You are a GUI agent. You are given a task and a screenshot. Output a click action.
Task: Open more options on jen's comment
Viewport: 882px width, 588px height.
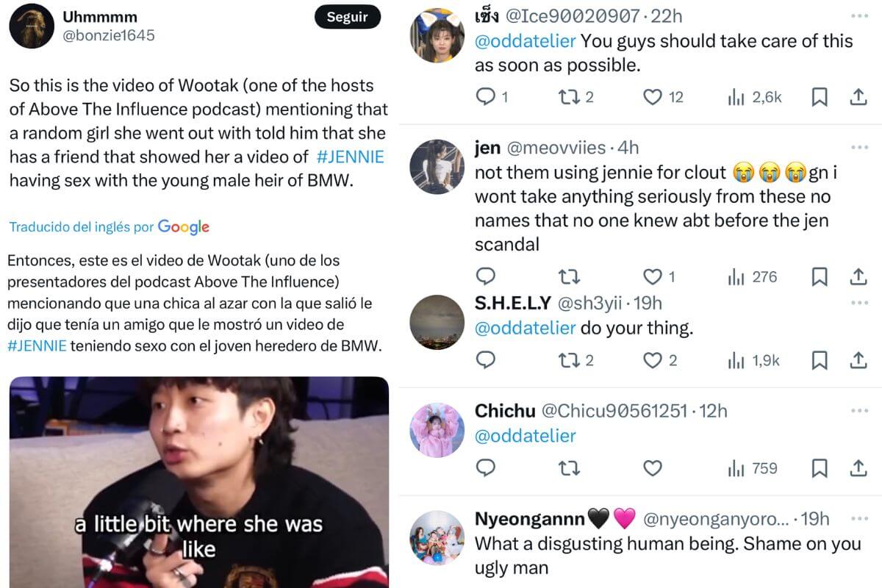(858, 147)
